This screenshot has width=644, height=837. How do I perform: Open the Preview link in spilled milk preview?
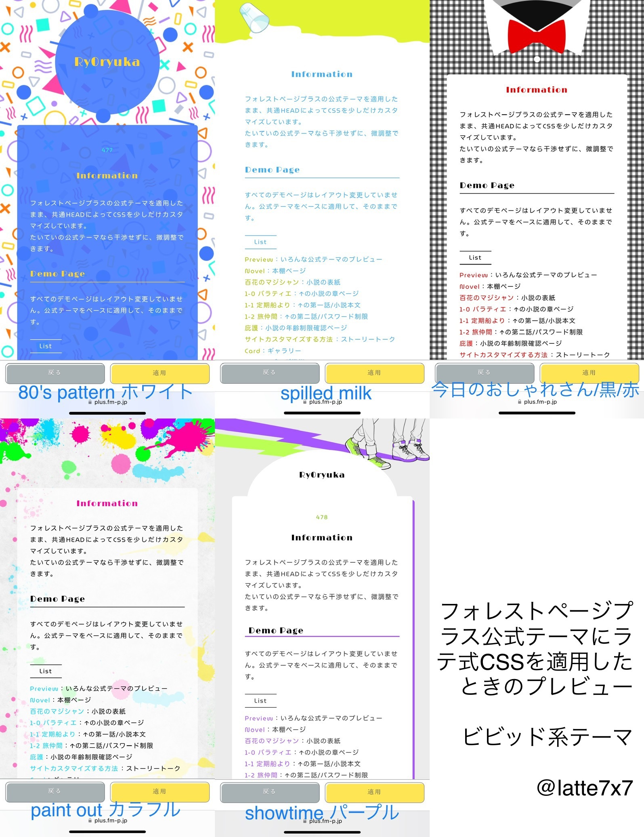(x=259, y=259)
